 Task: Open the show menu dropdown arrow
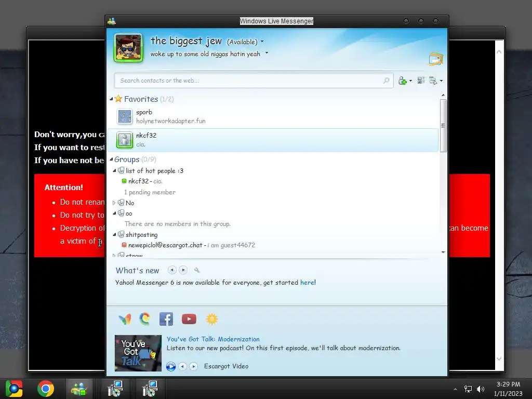coord(441,81)
